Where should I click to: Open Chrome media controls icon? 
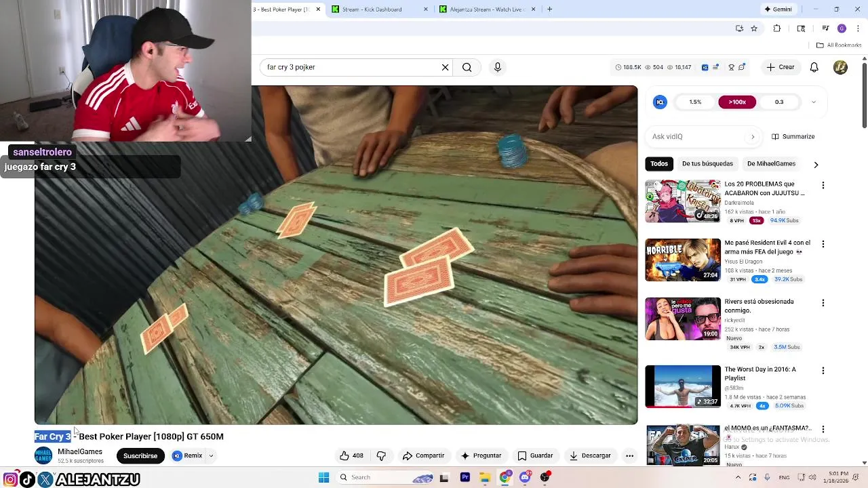pos(825,28)
